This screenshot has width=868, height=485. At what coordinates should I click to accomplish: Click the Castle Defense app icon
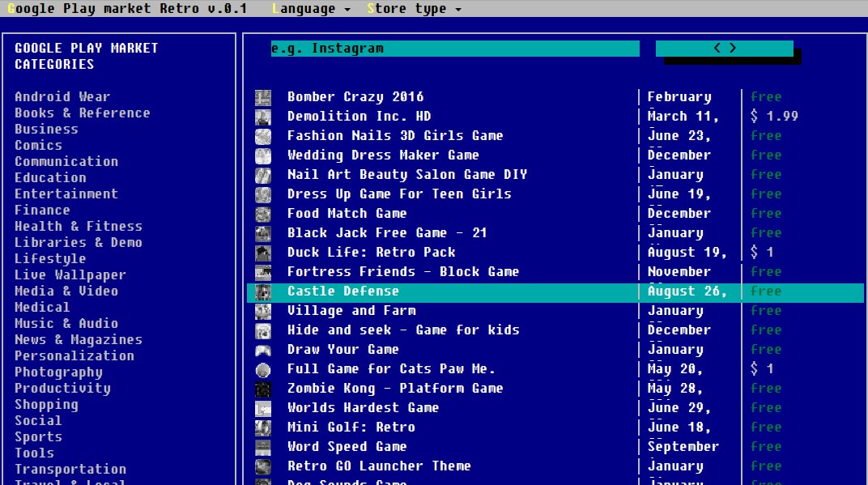point(263,291)
